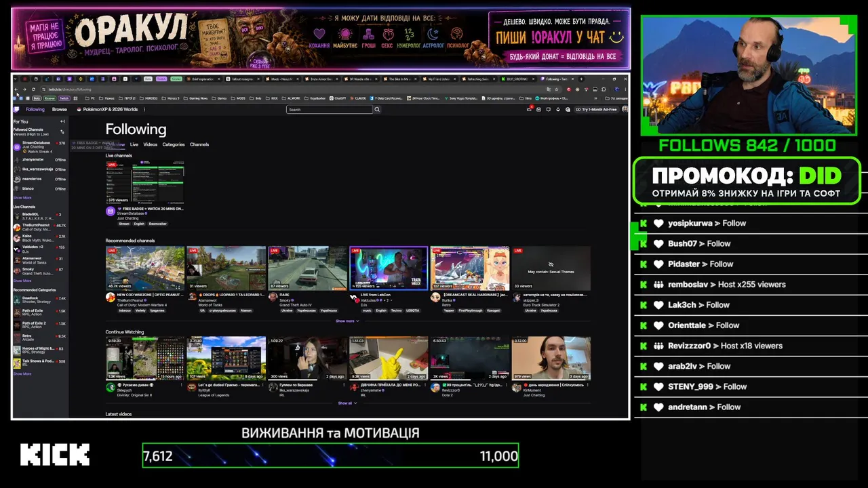Image resolution: width=868 pixels, height=488 pixels.
Task: Select the Overview tab
Action: click(x=115, y=144)
